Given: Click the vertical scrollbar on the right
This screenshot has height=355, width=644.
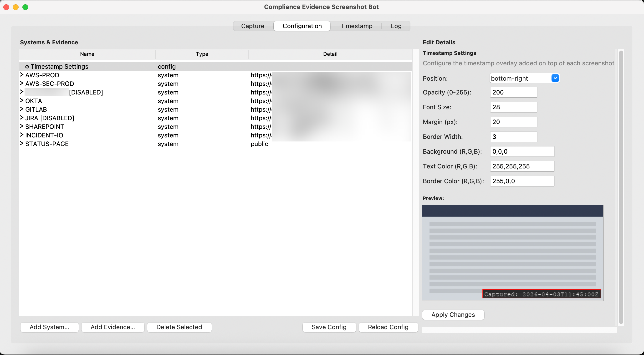Looking at the screenshot, I should pos(622,188).
